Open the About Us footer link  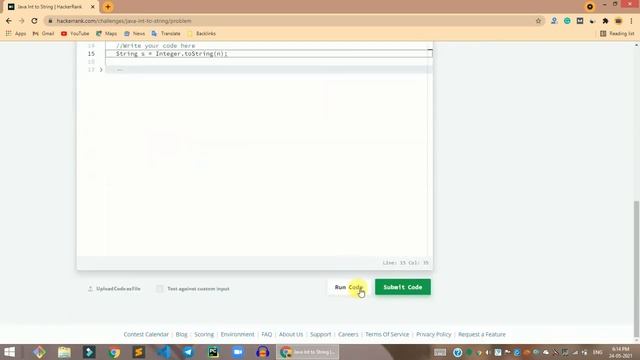point(291,334)
